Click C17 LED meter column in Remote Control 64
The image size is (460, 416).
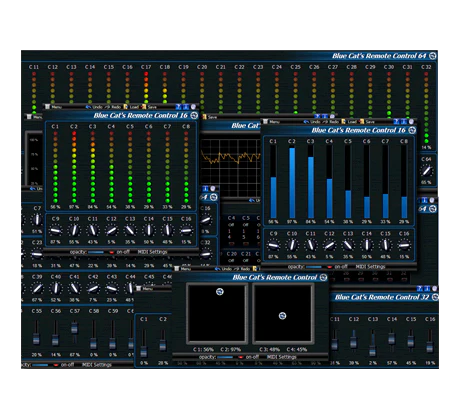pyautogui.click(x=146, y=88)
